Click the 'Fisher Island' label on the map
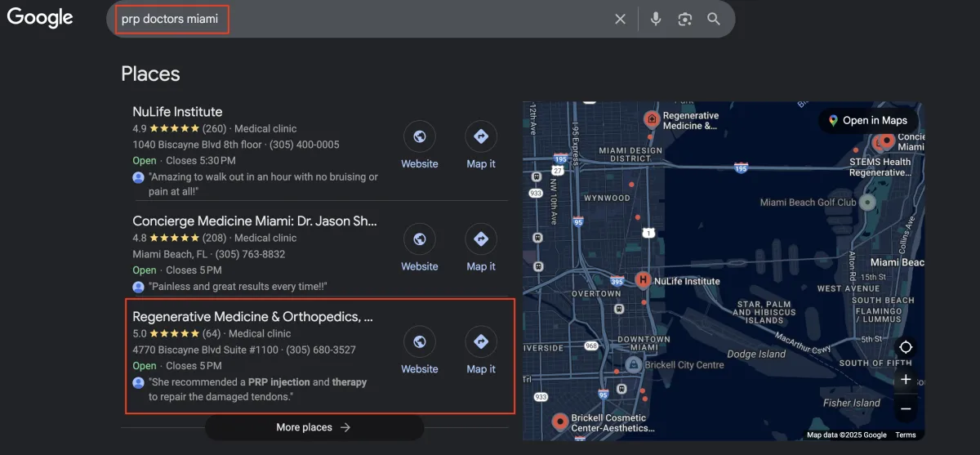 point(852,403)
